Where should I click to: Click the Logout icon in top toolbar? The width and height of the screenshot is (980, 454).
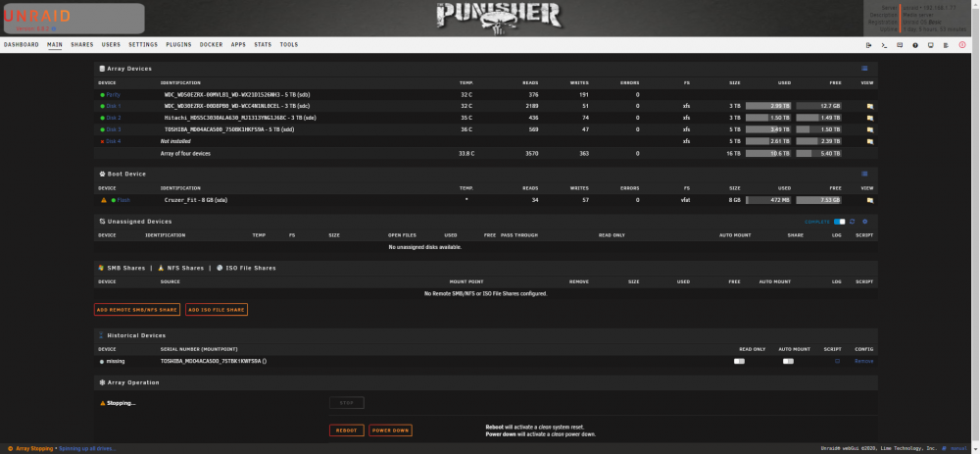868,45
